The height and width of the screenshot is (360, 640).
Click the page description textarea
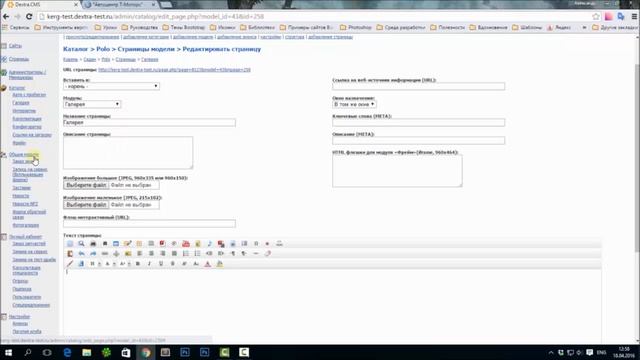point(128,153)
